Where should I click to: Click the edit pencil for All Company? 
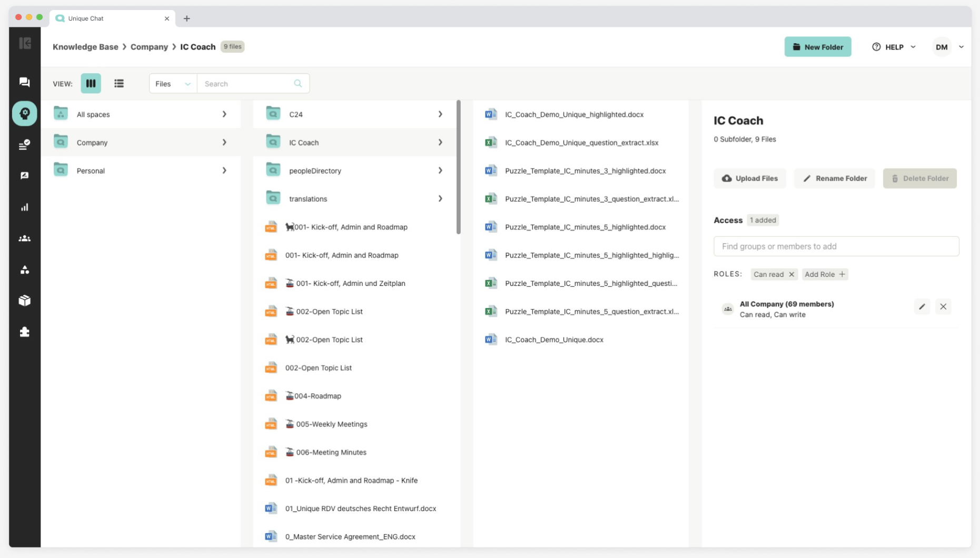pyautogui.click(x=922, y=307)
